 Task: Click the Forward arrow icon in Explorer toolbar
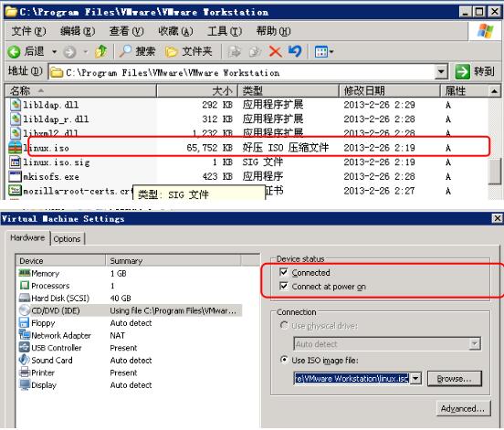tap(69, 51)
